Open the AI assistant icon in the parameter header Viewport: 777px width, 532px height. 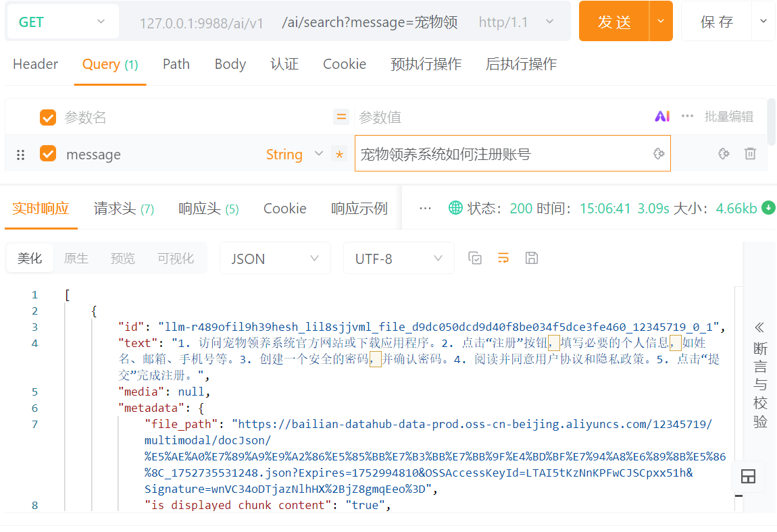(x=662, y=116)
